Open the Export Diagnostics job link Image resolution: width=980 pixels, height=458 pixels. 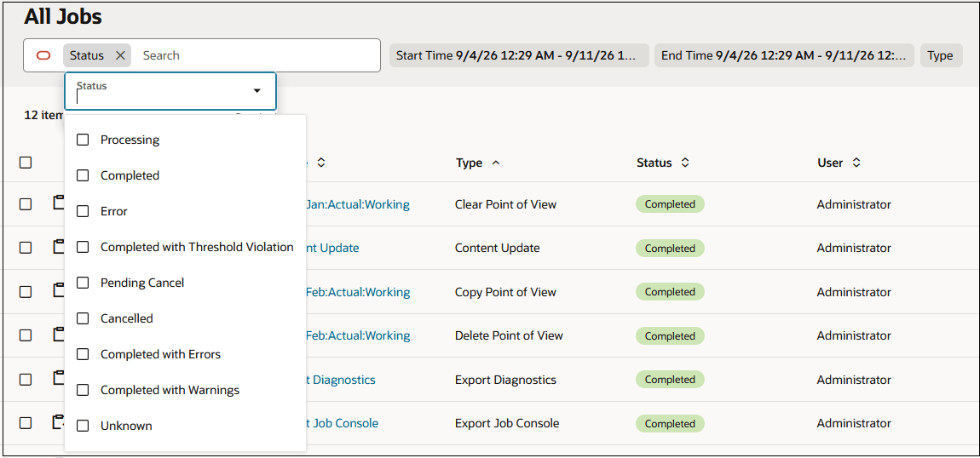(x=341, y=380)
